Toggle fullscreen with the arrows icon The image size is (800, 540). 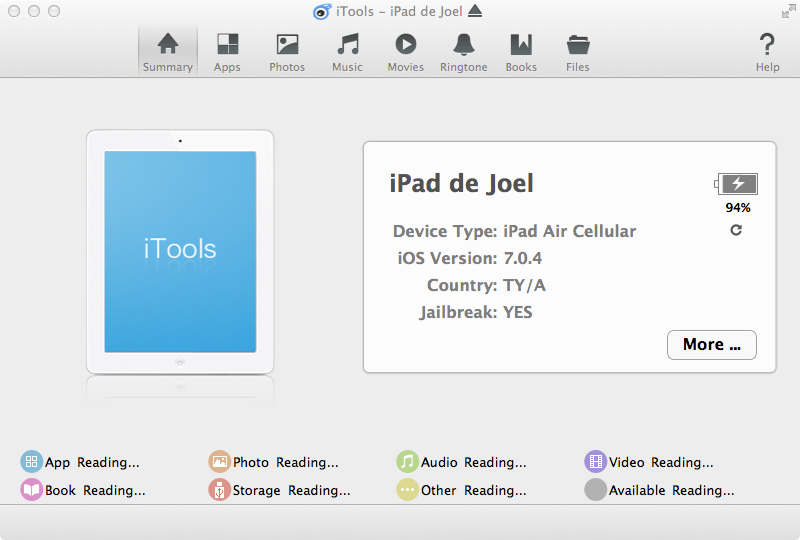point(788,11)
